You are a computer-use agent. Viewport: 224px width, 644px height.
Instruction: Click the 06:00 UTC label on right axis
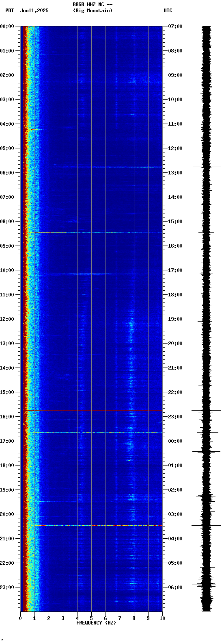coord(175,587)
